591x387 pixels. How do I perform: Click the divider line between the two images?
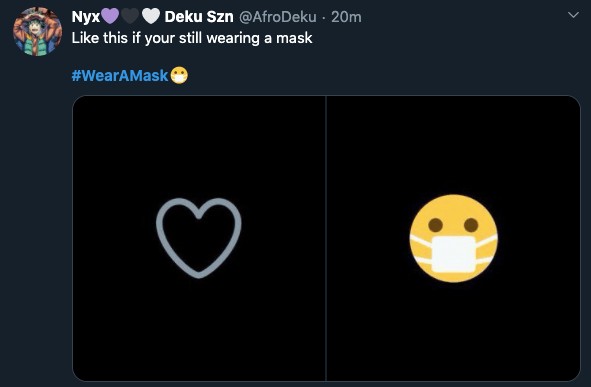point(326,238)
